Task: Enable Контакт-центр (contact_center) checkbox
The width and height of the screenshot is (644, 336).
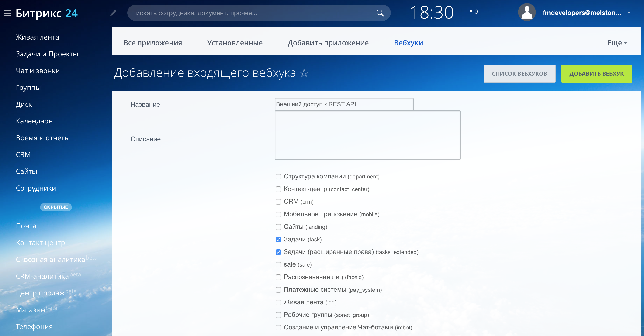Action: click(x=278, y=189)
